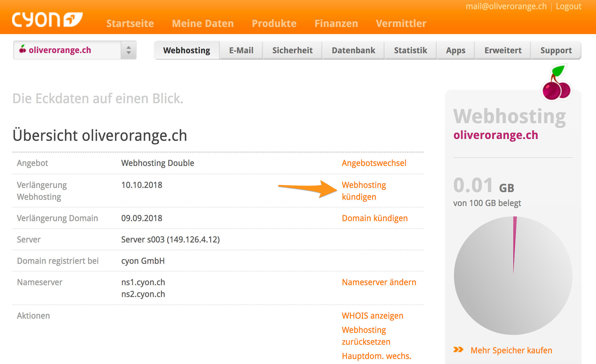The image size is (596, 364).
Task: Click the ns2.cyon.ch nameserver entry
Action: pyautogui.click(x=143, y=294)
